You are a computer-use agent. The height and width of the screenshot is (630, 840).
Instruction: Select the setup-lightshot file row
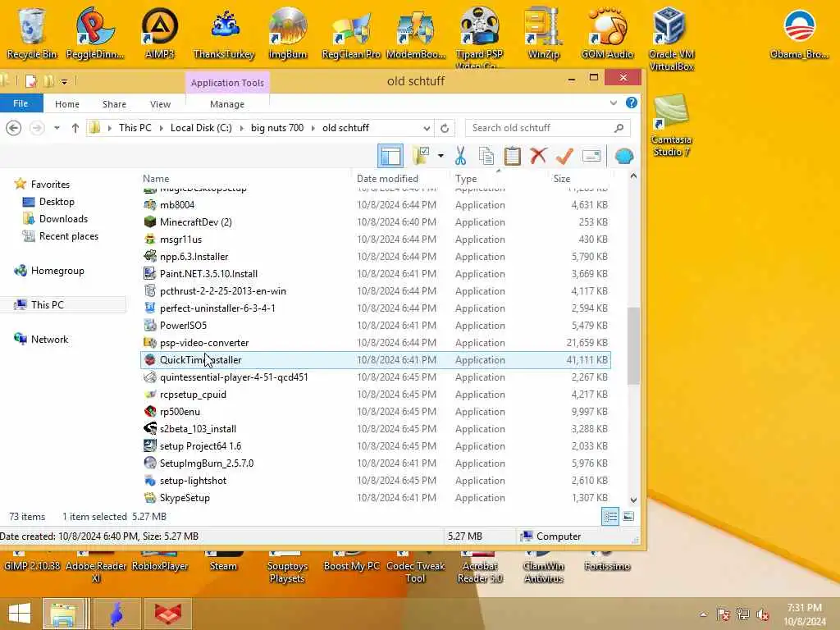point(375,481)
